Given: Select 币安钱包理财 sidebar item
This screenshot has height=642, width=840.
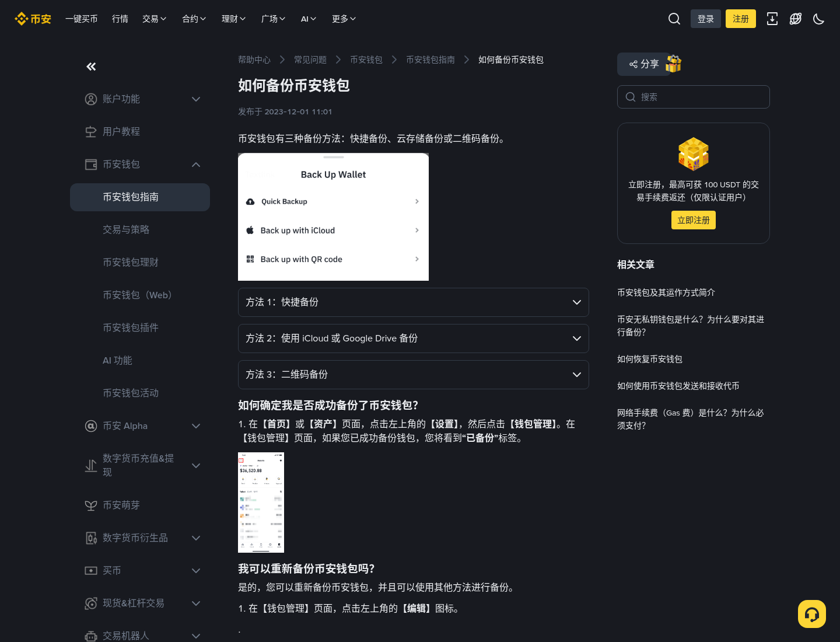Looking at the screenshot, I should pyautogui.click(x=140, y=263).
